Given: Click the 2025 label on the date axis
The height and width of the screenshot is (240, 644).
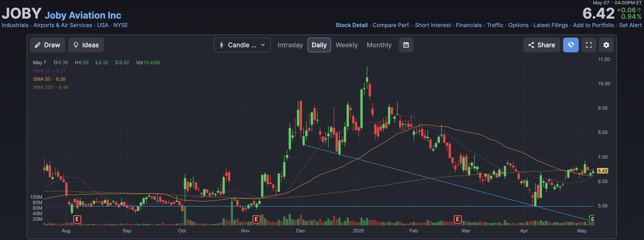Looking at the screenshot, I should pos(358,231).
